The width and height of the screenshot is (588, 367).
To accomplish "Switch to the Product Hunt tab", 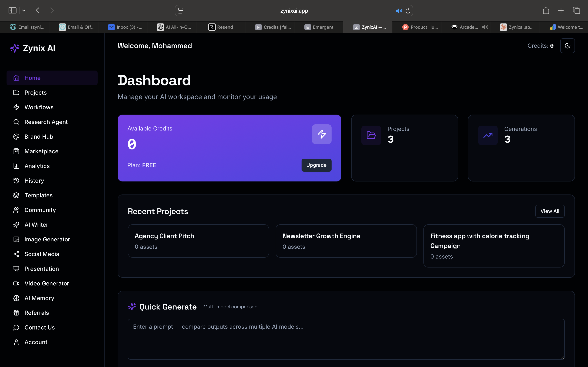I will [x=420, y=27].
